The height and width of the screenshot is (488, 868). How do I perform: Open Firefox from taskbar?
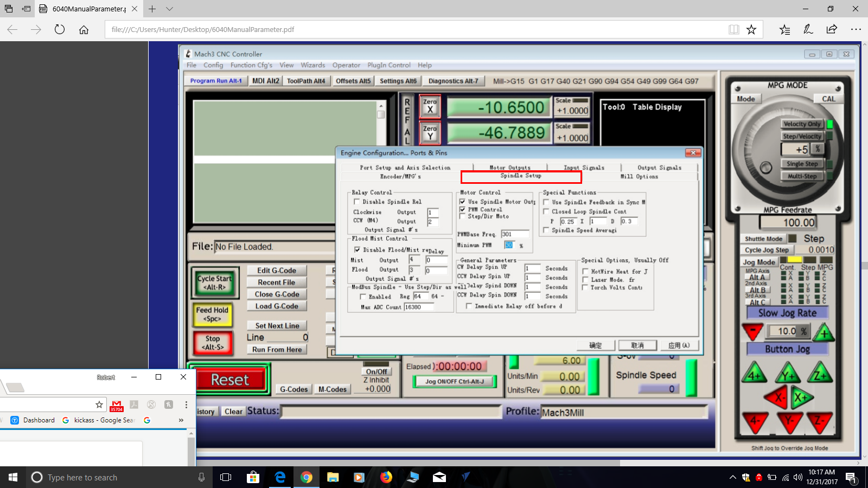pos(386,477)
